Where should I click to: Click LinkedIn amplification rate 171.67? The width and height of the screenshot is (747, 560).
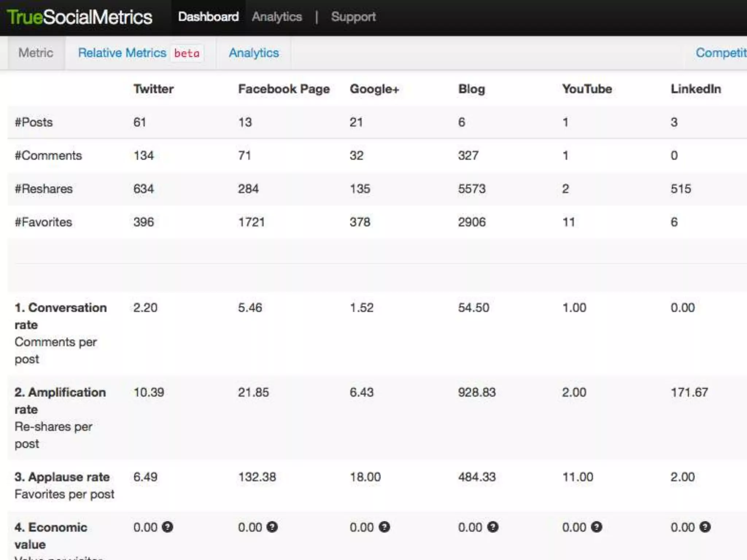tap(689, 392)
